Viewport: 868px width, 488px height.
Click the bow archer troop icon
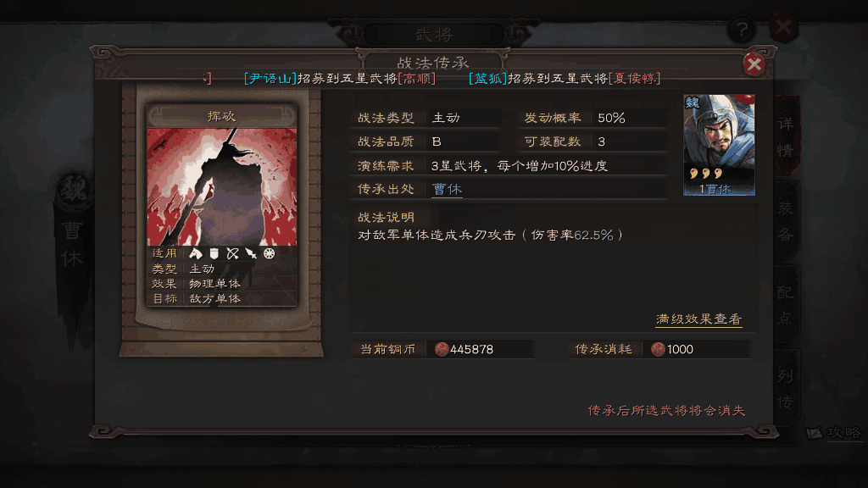tap(232, 253)
